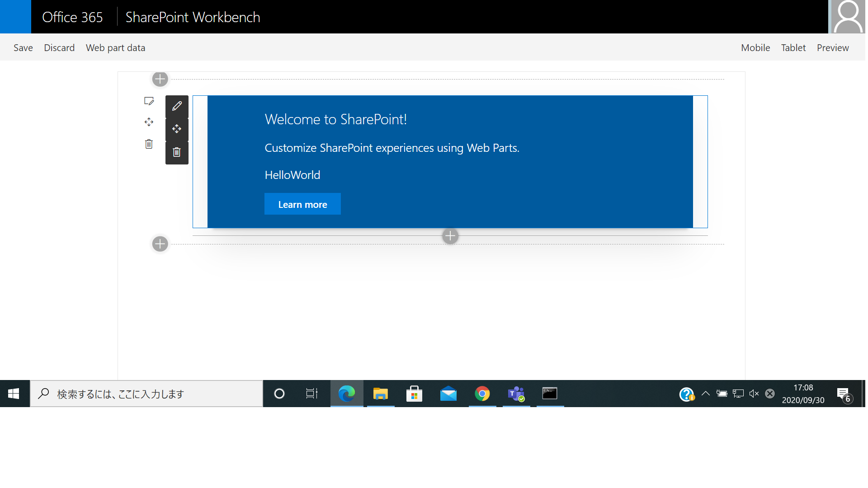Viewport: 868px width, 488px height.
Task: Click the trash Delete icon in the dark toolbar
Action: click(176, 152)
